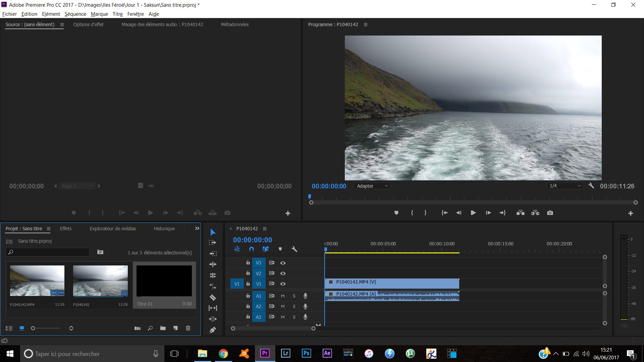Add a marker in the Program monitor
644x362 pixels.
point(396,213)
